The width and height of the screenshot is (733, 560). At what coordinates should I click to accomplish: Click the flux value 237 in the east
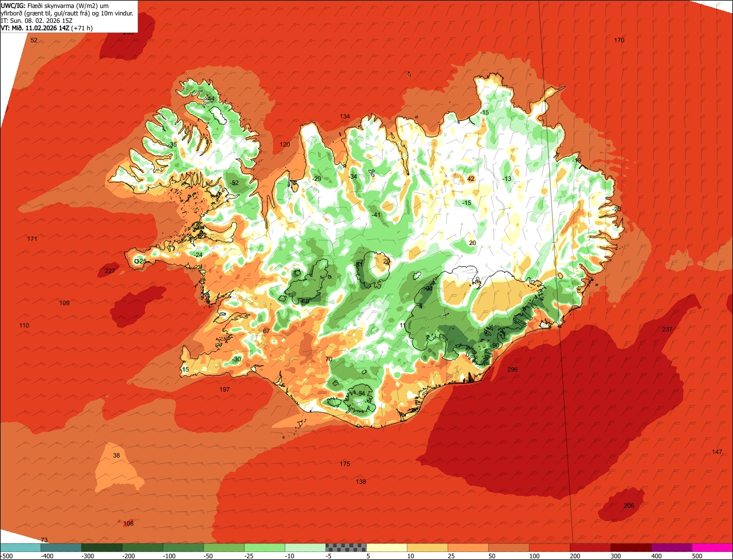(x=667, y=329)
